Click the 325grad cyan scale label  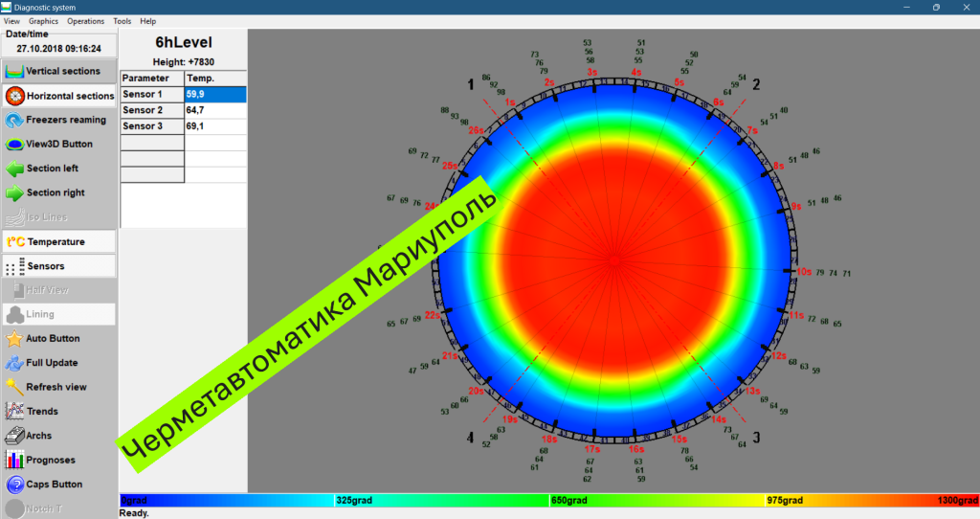[x=354, y=500]
